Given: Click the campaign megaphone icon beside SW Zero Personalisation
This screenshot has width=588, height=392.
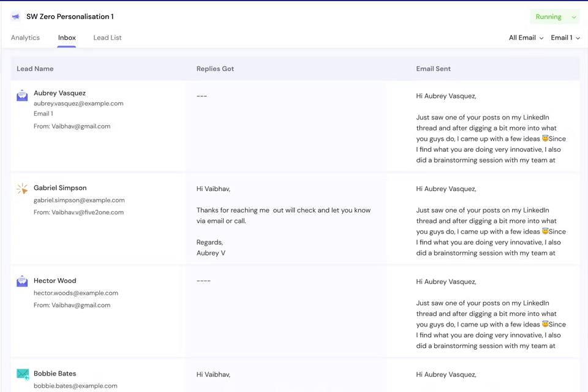Looking at the screenshot, I should click(15, 17).
